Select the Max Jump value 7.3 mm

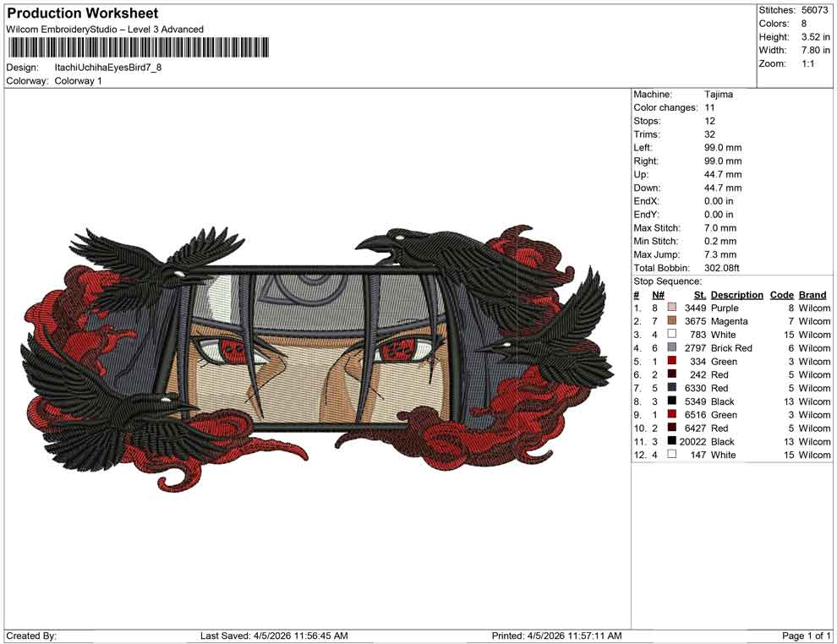pos(720,254)
